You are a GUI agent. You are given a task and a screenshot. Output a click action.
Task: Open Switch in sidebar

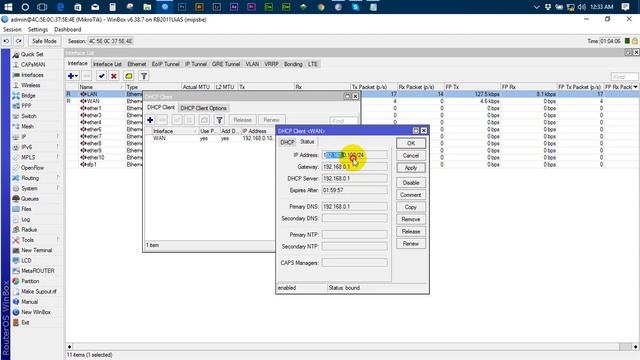point(29,116)
